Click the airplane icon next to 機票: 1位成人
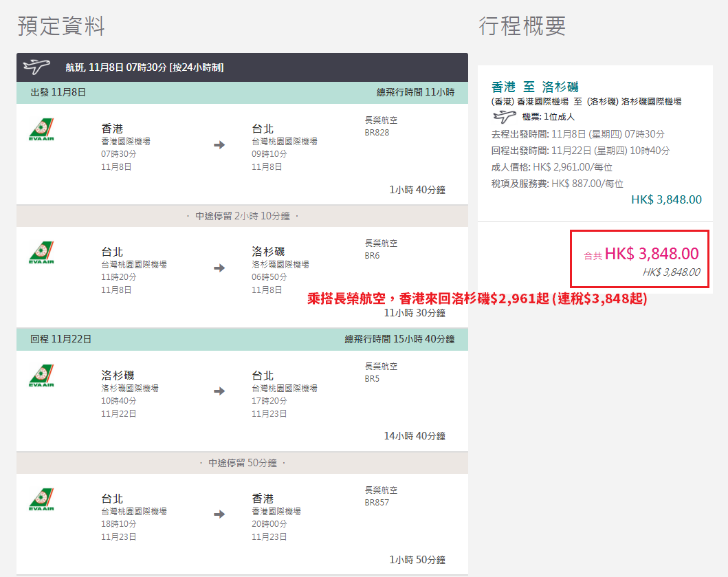This screenshot has width=728, height=577. [x=504, y=117]
